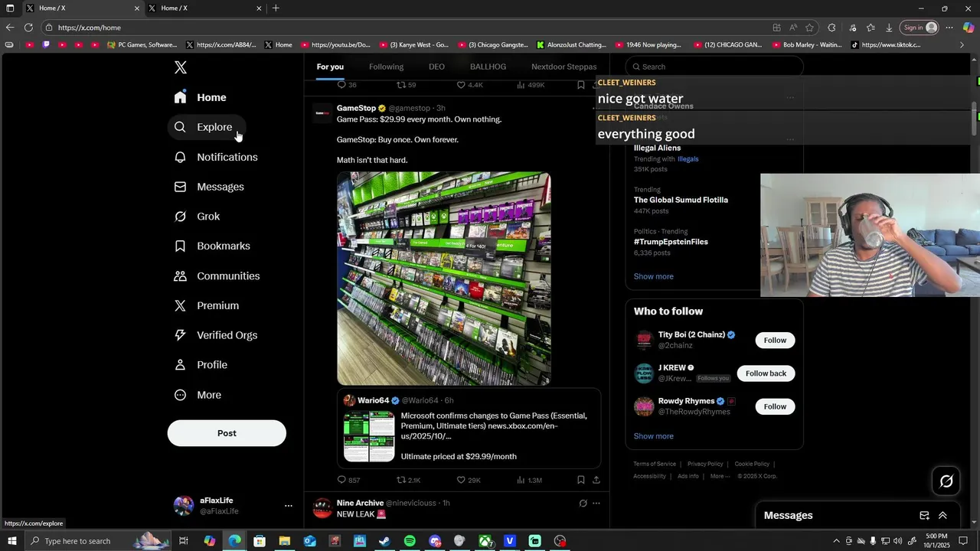
Task: Show hidden system tray icons
Action: pyautogui.click(x=836, y=541)
